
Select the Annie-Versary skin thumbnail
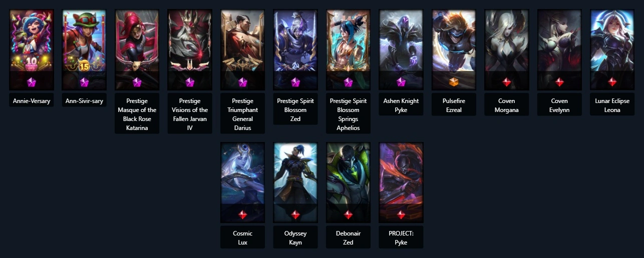pyautogui.click(x=32, y=50)
